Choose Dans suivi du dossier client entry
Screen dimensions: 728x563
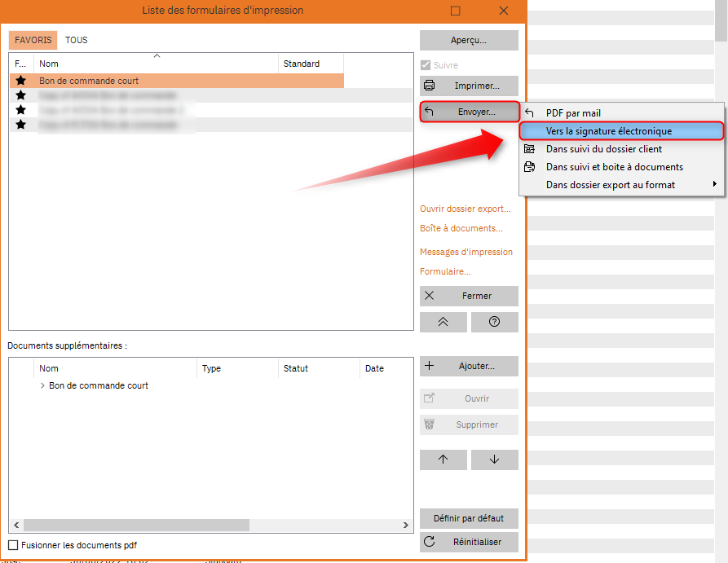point(621,149)
